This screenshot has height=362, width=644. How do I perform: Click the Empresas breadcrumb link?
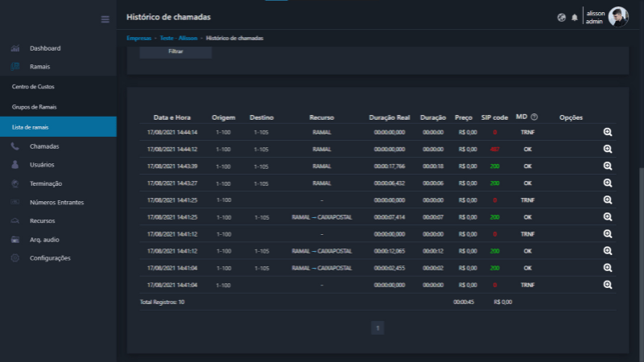138,38
